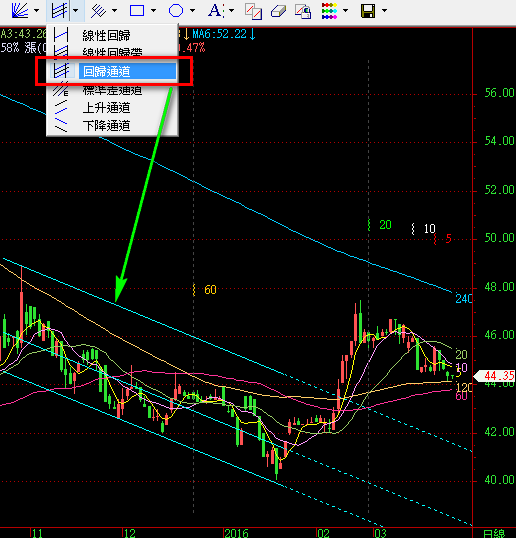Expand the text tool dropdown arrow
Viewport: 516px width, 538px height.
click(232, 11)
